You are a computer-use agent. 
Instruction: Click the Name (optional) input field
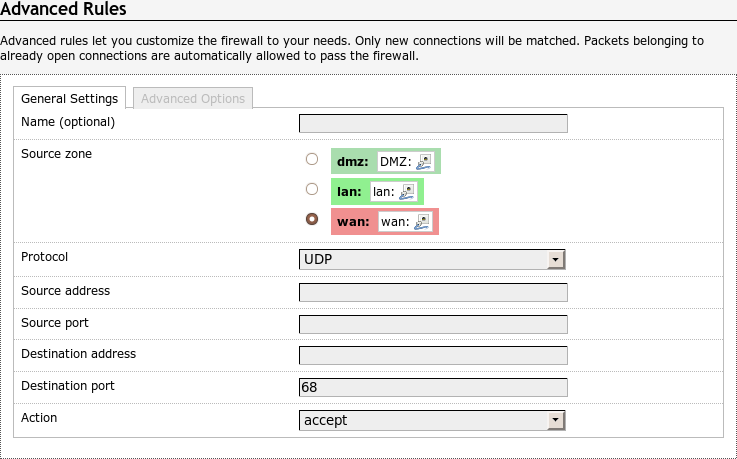point(433,124)
